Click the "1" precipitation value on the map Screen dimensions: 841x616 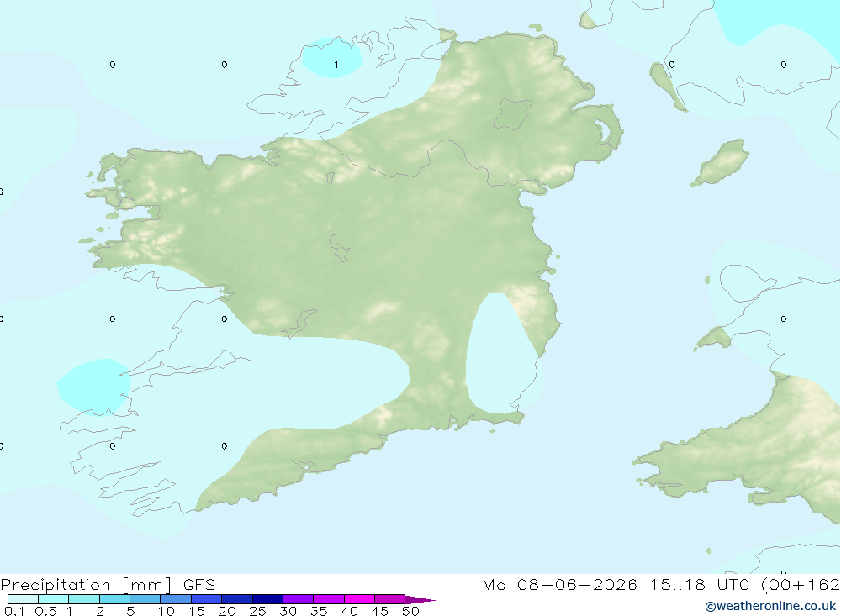click(x=336, y=65)
